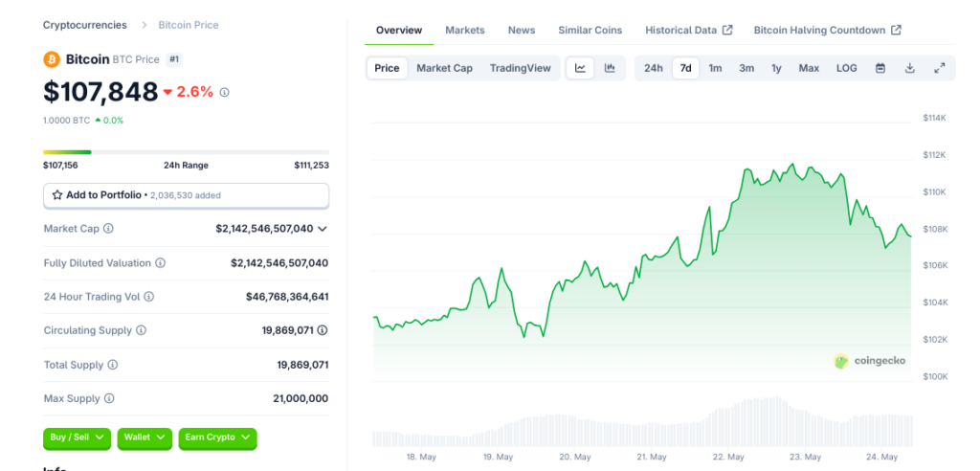The height and width of the screenshot is (471, 980).
Task: Click the $114K price axis label
Action: point(935,118)
